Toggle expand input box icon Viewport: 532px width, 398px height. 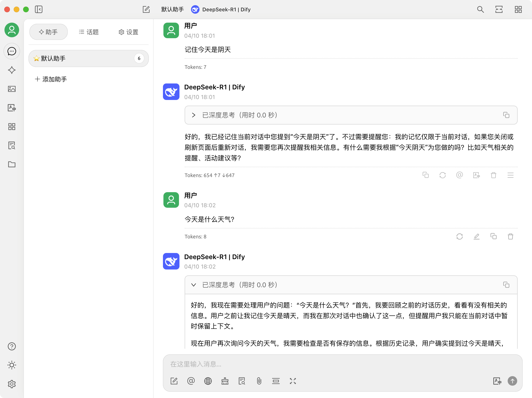[x=293, y=381]
